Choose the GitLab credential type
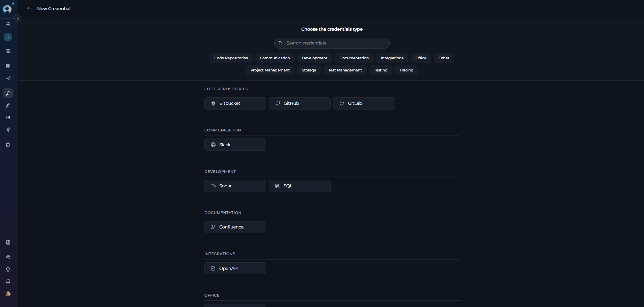Screen dimensions: 644x307 [x=364, y=103]
